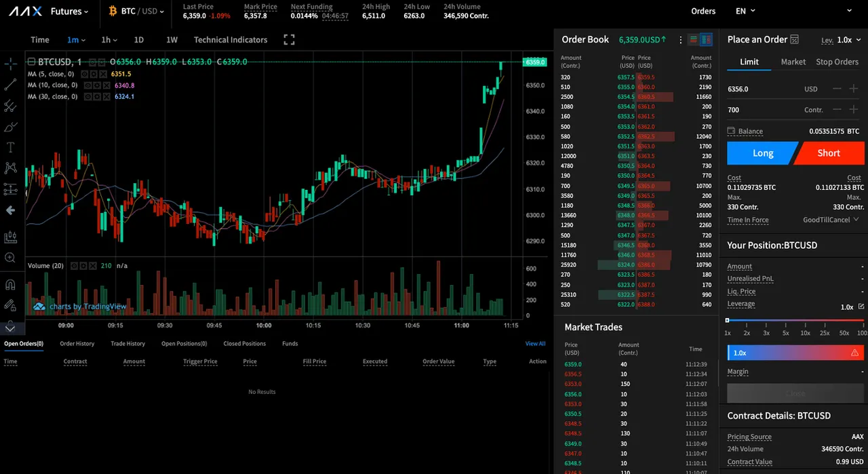Image resolution: width=868 pixels, height=474 pixels.
Task: Click the warning icon on leverage bar
Action: [854, 353]
